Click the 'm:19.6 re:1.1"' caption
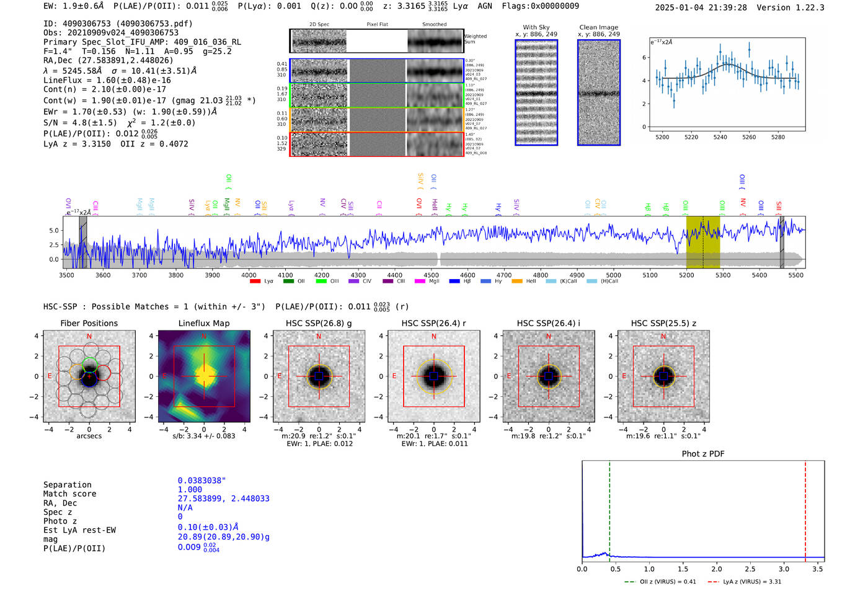The width and height of the screenshot is (868, 591). click(663, 436)
